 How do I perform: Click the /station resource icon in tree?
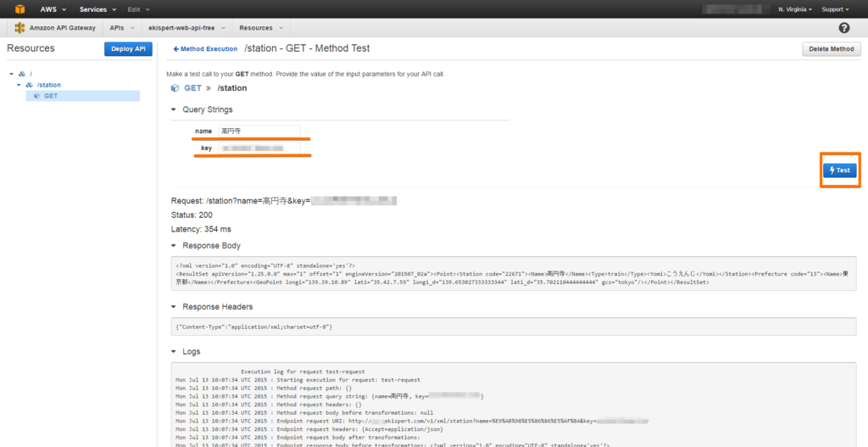coord(30,85)
